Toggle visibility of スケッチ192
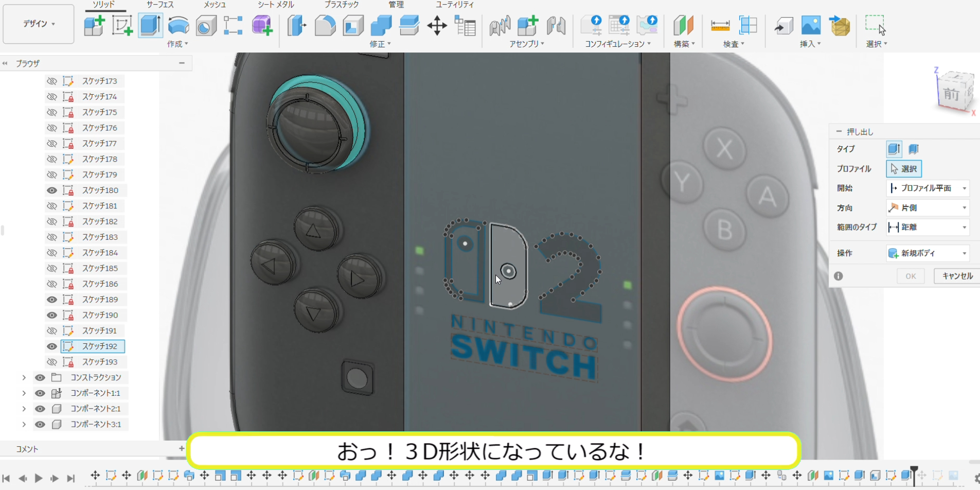Image resolution: width=980 pixels, height=490 pixels. click(52, 346)
